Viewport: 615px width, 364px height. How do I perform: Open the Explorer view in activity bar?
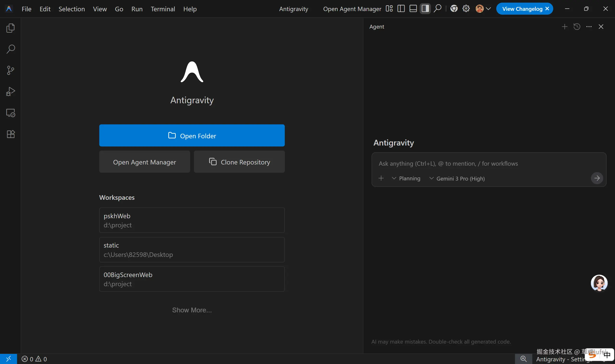point(10,28)
